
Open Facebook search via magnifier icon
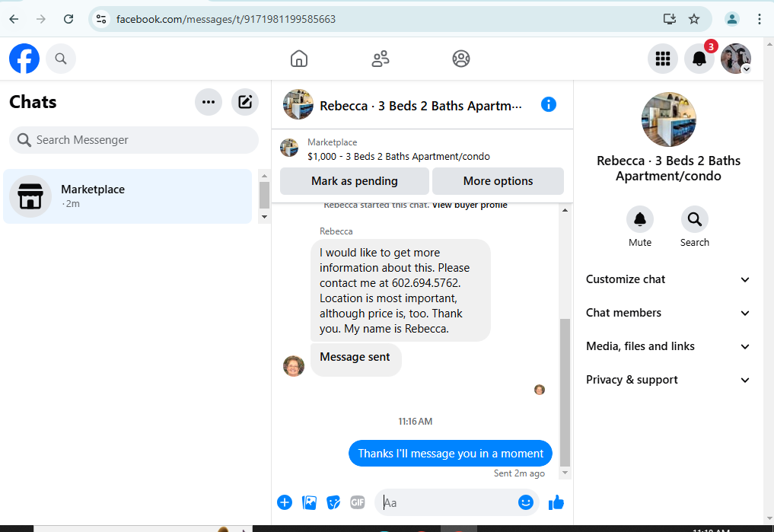61,59
